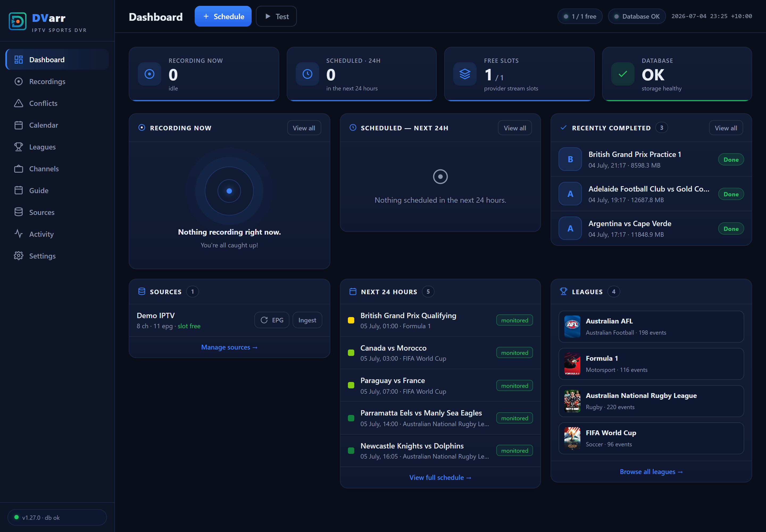
Task: Click the A avatar for Argentina vs Cape Verde
Action: pos(570,229)
